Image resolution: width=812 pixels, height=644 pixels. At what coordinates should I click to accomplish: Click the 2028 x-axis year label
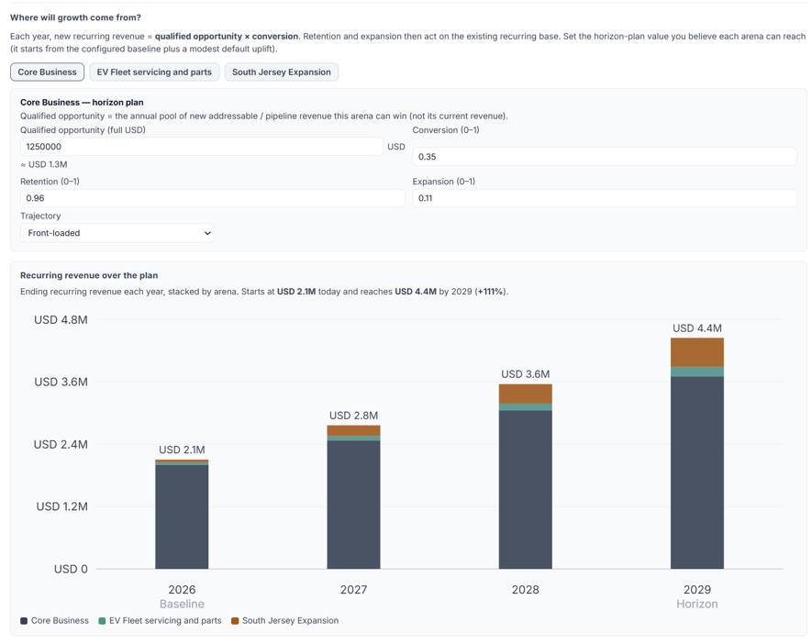[x=526, y=590]
